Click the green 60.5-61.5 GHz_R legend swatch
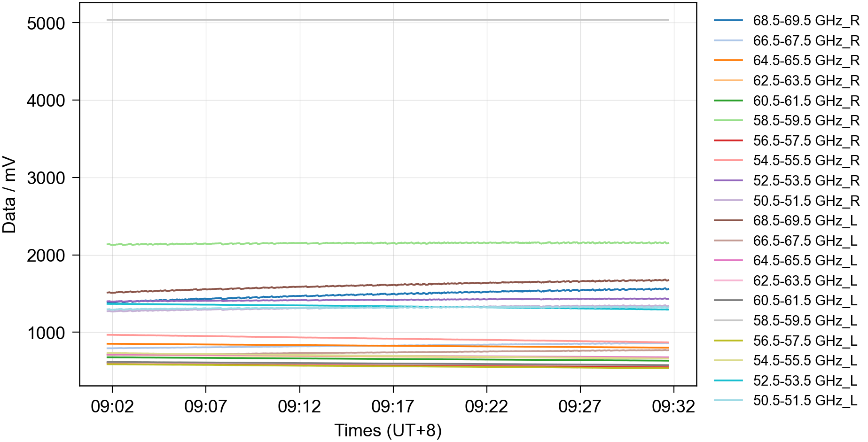This screenshot has height=442, width=868. click(x=728, y=101)
